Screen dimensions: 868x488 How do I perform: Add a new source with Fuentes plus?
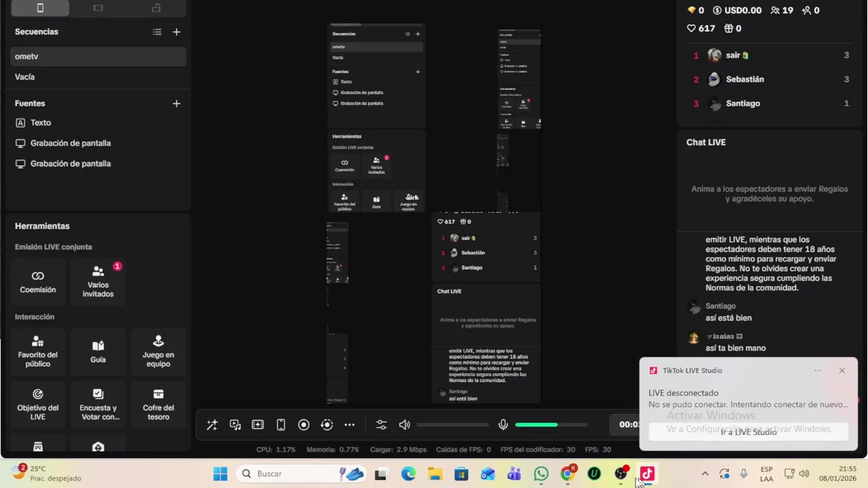176,104
